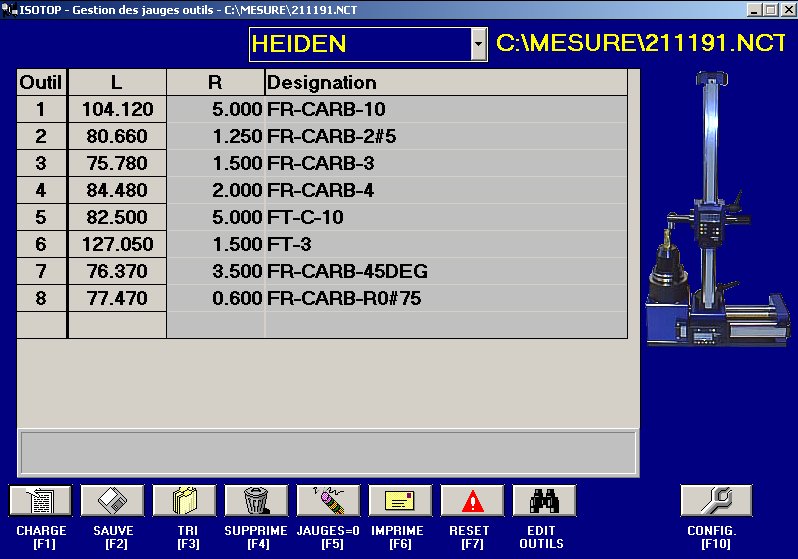
Task: Select designation FR-CARB-3
Action: tap(446, 163)
